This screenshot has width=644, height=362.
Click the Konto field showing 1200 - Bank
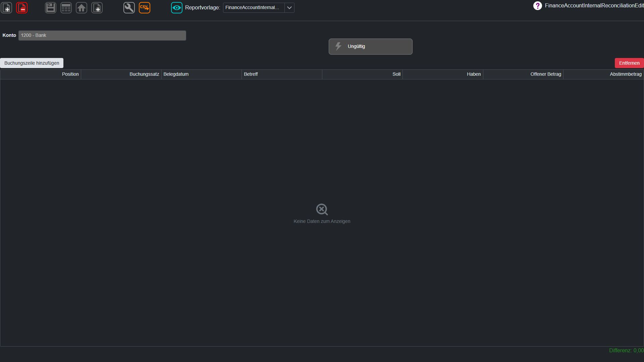pos(102,36)
